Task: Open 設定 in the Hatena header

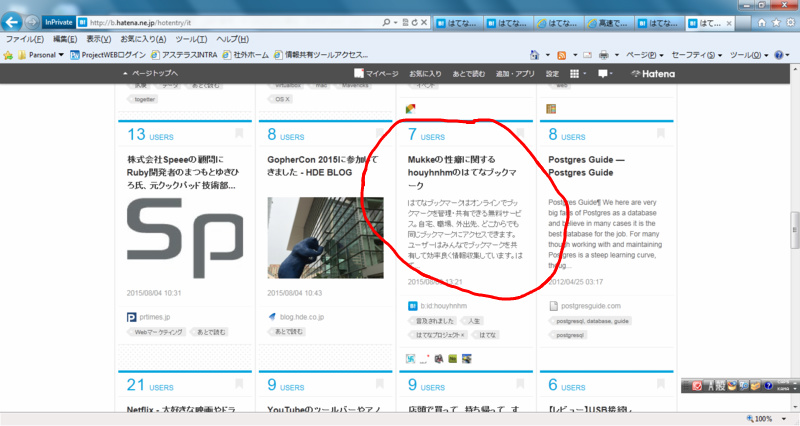Action: [553, 73]
